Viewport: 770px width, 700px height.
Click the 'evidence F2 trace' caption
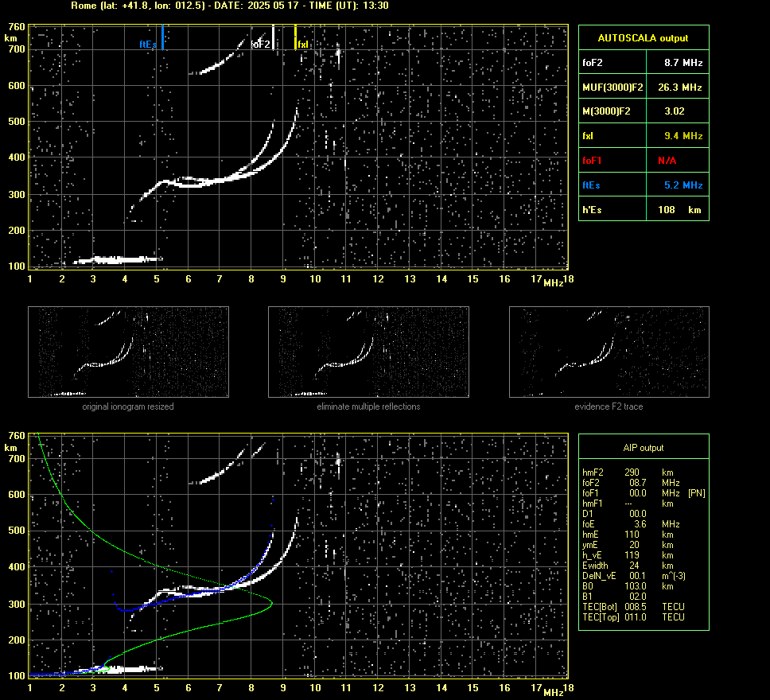[x=609, y=406]
